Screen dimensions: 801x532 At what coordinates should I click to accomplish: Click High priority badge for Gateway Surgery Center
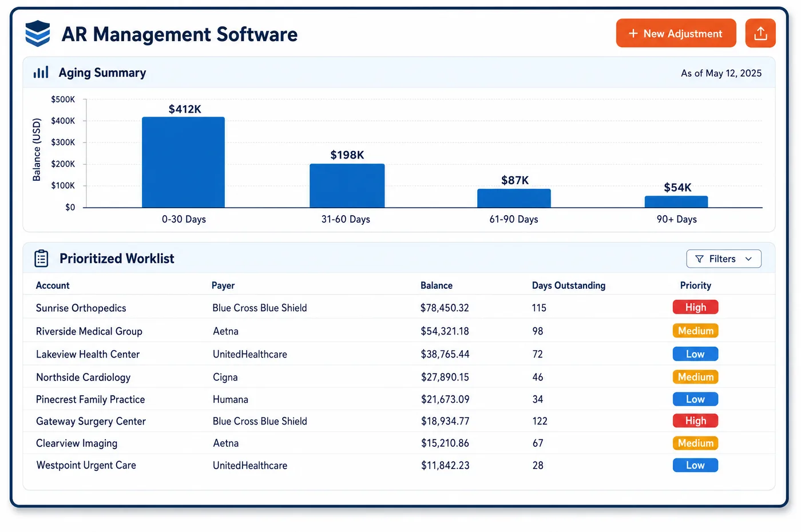click(x=696, y=420)
